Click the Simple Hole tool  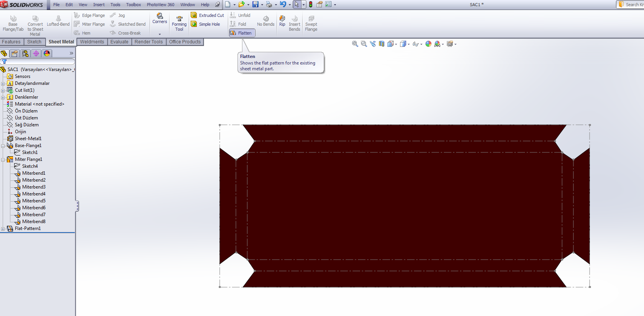[206, 24]
